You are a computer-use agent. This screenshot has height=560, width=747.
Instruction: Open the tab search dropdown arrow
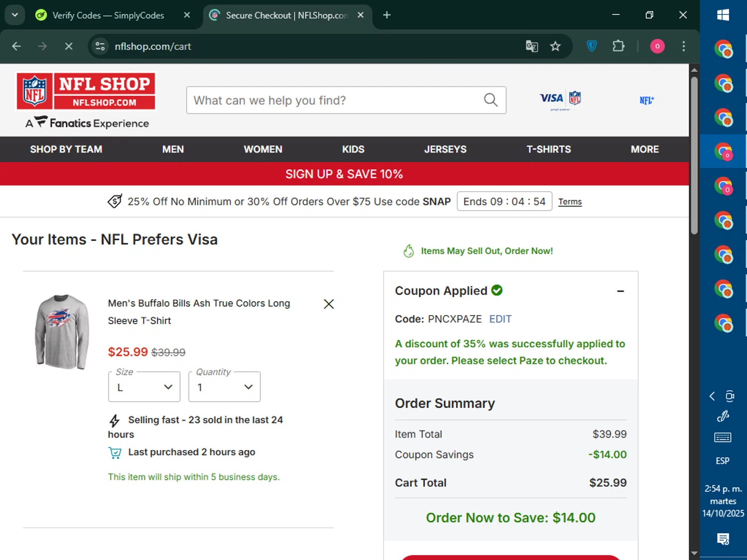coord(15,15)
